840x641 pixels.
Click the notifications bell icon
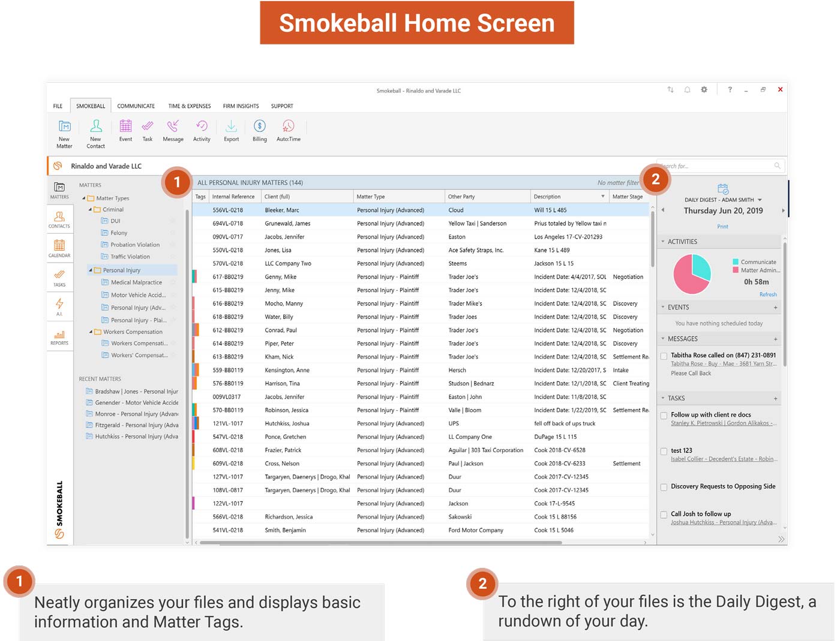tap(687, 89)
